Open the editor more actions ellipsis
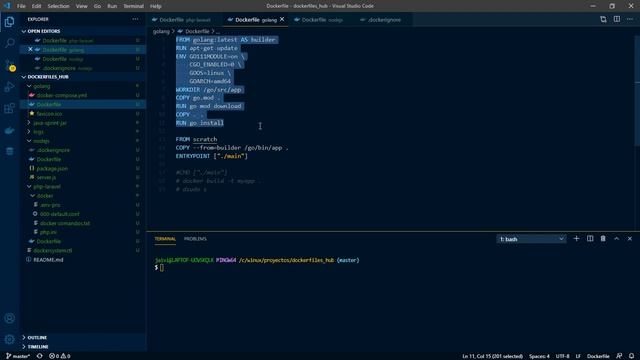Screen dimensions: 640x360 [x=630, y=19]
